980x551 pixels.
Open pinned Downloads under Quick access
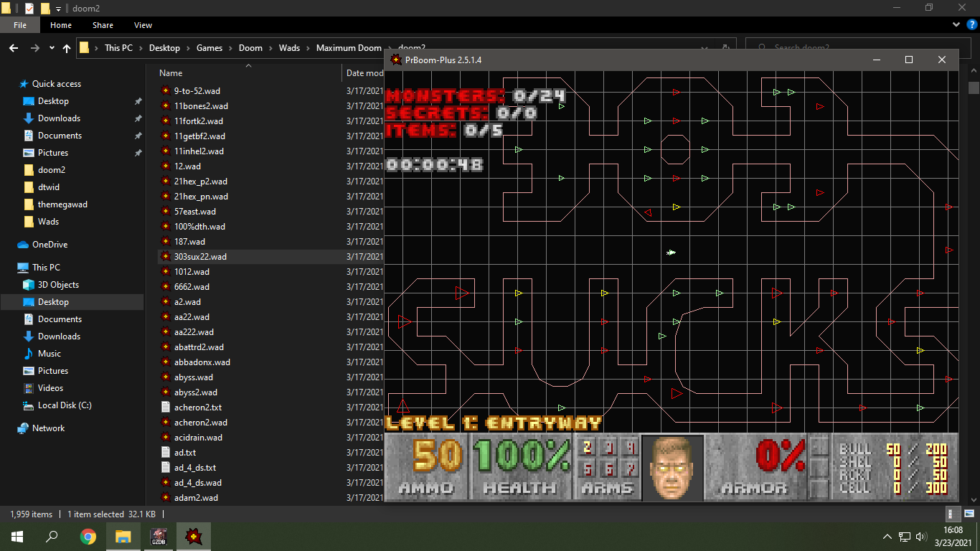pos(59,118)
